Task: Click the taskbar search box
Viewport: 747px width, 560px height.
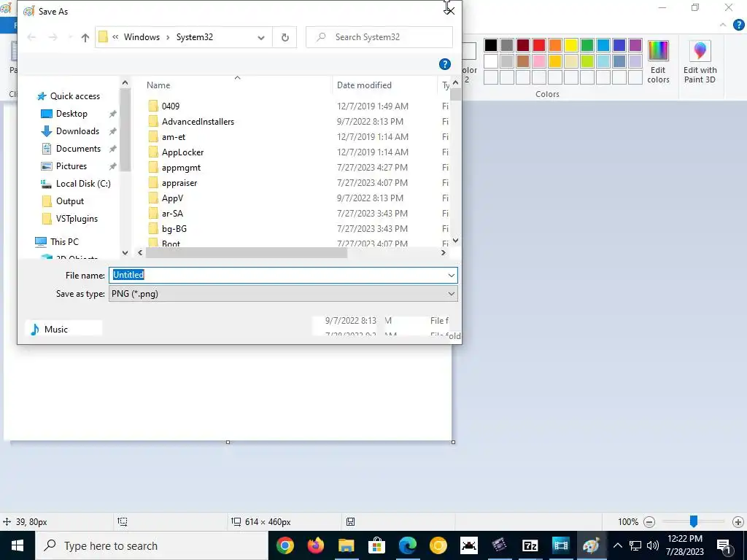Action: tap(152, 545)
